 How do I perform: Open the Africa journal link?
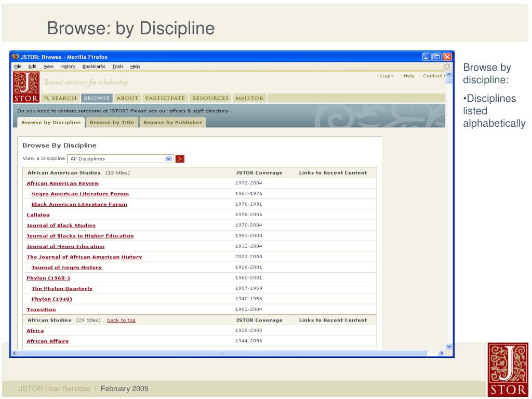(35, 330)
